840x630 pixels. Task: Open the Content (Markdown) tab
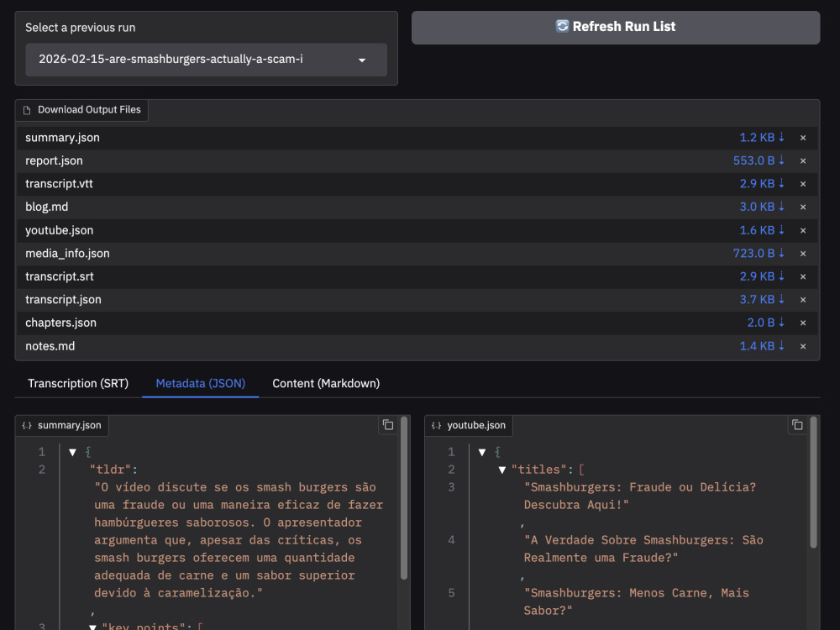pyautogui.click(x=326, y=384)
